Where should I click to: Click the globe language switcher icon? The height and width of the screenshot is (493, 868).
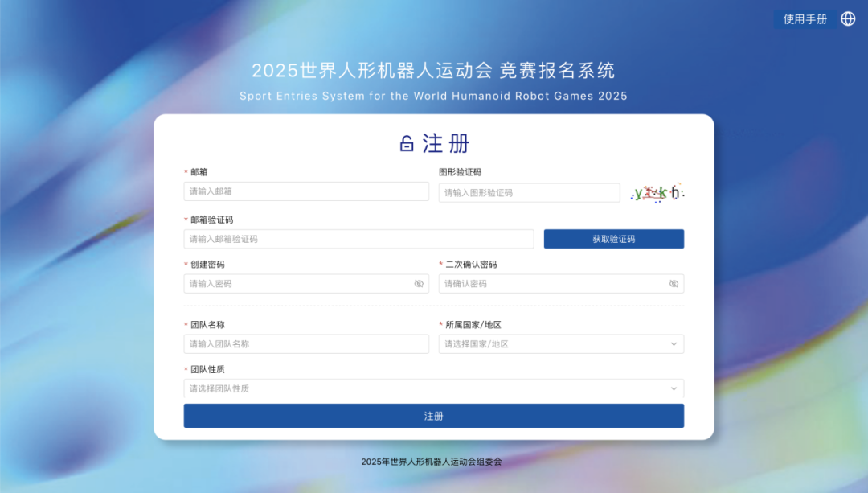coord(848,19)
